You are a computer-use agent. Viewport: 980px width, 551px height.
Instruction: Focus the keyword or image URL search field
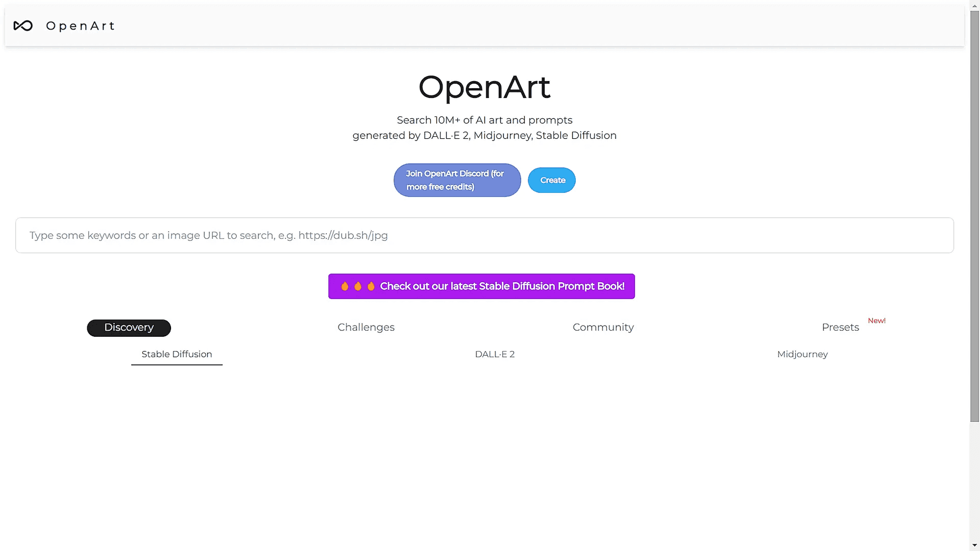484,235
